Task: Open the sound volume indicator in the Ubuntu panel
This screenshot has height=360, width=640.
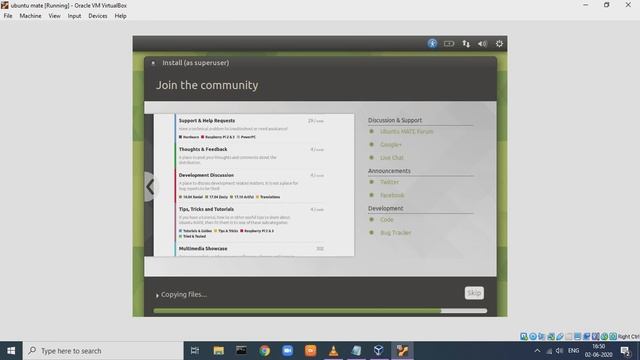Action: point(482,43)
